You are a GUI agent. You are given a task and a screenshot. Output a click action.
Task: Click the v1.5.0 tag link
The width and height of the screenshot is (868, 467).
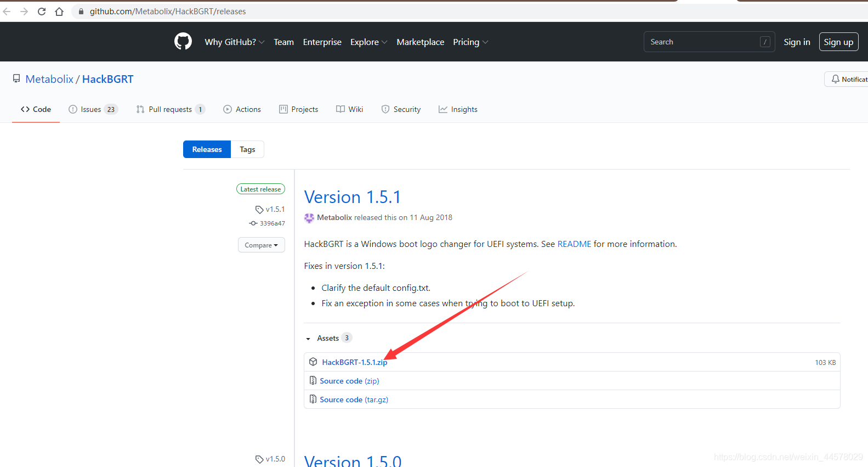275,459
